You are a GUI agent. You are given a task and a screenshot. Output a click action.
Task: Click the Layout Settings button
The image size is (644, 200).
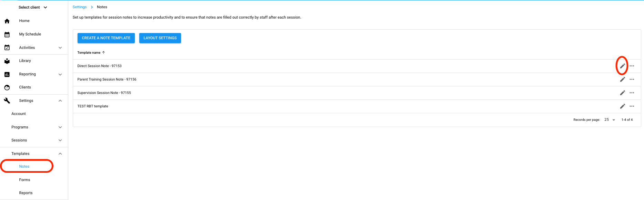pos(160,38)
